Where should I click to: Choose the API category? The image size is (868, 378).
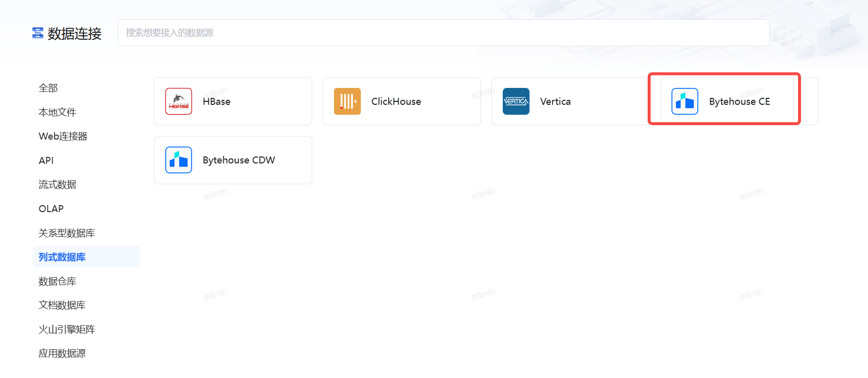click(x=46, y=160)
